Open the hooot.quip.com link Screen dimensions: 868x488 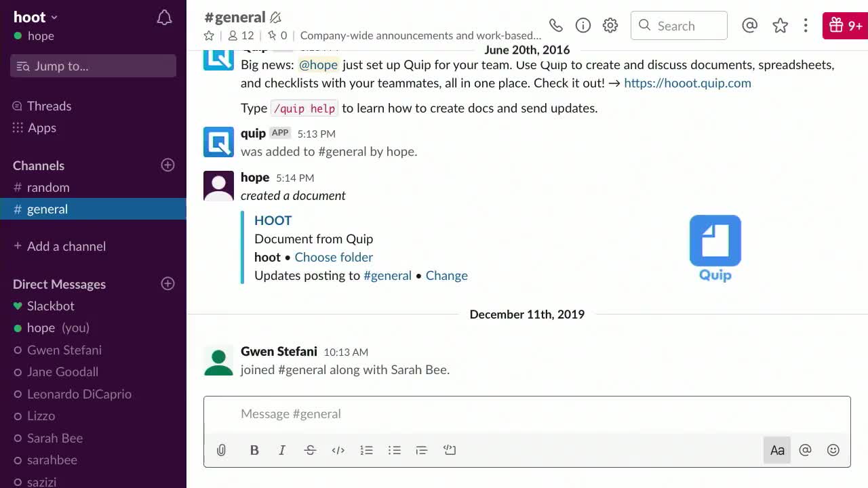(688, 83)
